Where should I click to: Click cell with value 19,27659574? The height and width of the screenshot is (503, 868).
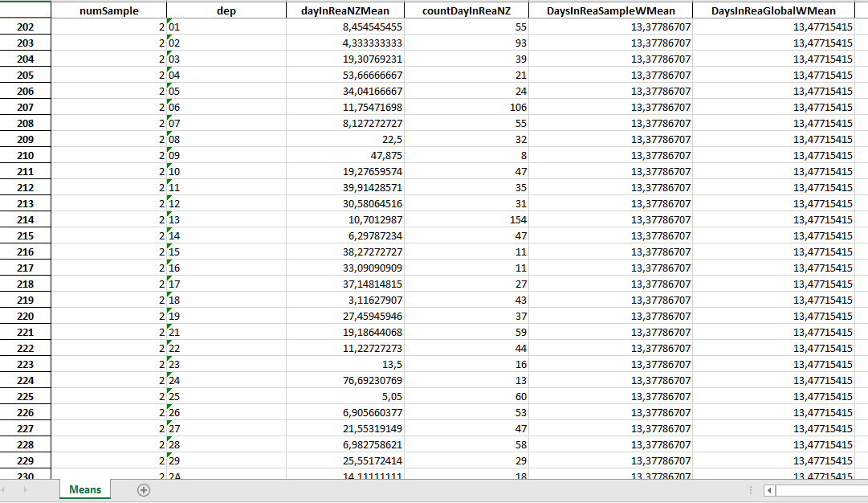pyautogui.click(x=345, y=172)
